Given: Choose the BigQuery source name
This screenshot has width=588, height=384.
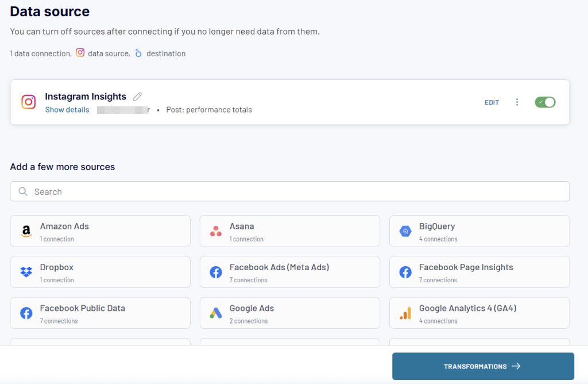Looking at the screenshot, I should click(437, 226).
